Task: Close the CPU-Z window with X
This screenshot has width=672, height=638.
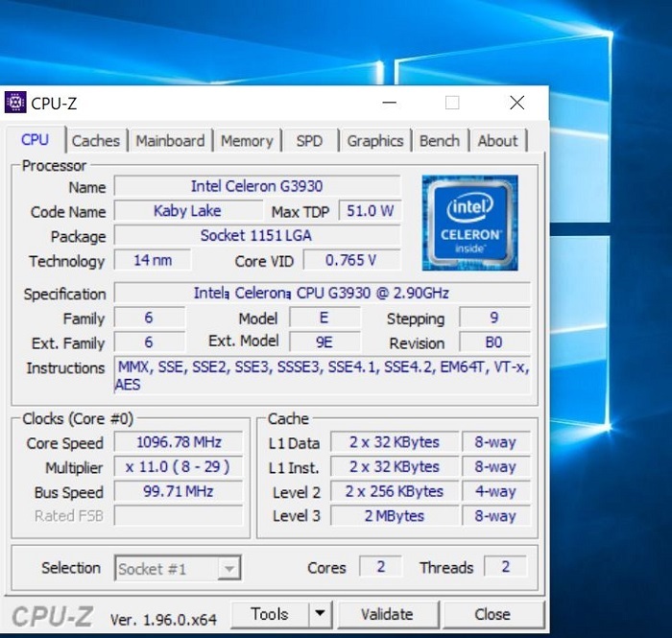Action: [517, 103]
